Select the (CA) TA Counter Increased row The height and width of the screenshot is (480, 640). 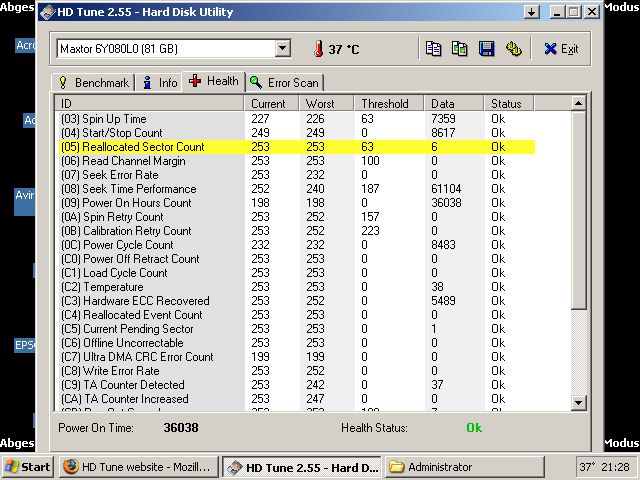pyautogui.click(x=297, y=399)
